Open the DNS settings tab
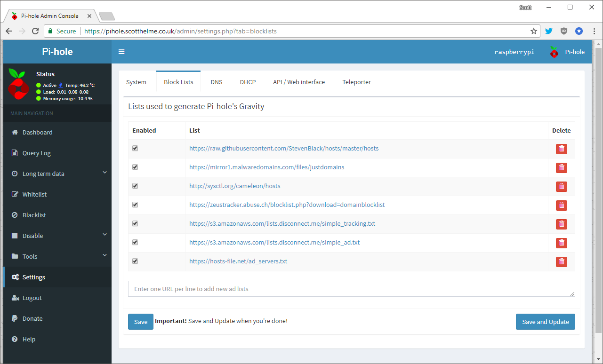This screenshot has height=364, width=603. tap(217, 82)
